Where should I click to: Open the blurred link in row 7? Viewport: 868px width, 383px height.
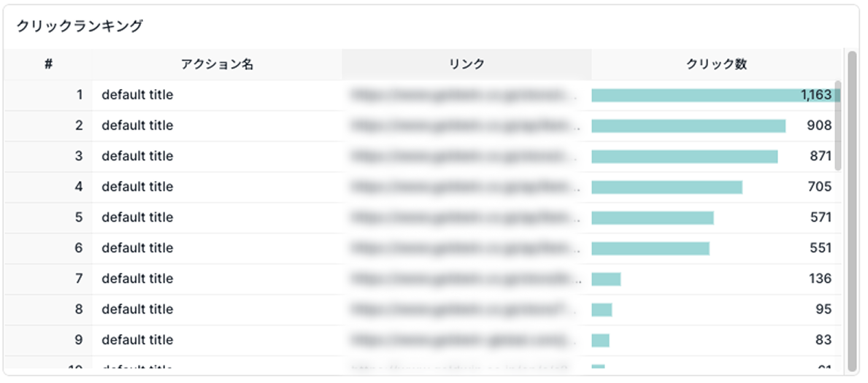coord(465,279)
